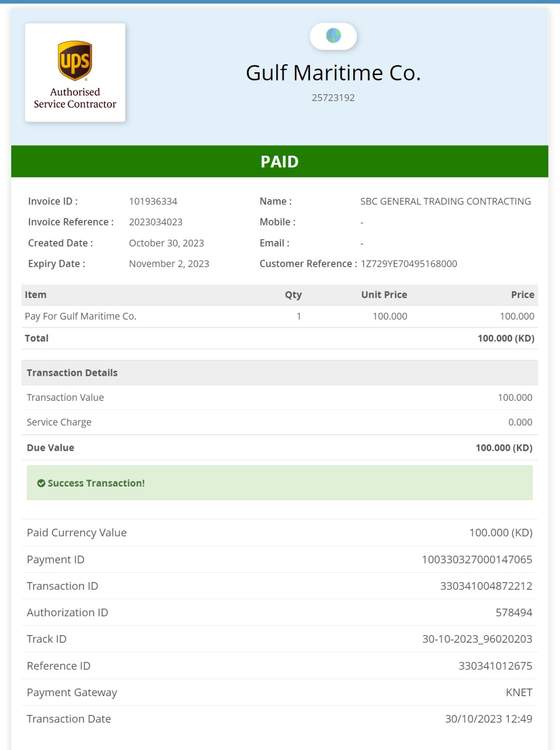Click the Gulf Maritime Co. heading
This screenshot has height=750, width=560.
click(333, 73)
